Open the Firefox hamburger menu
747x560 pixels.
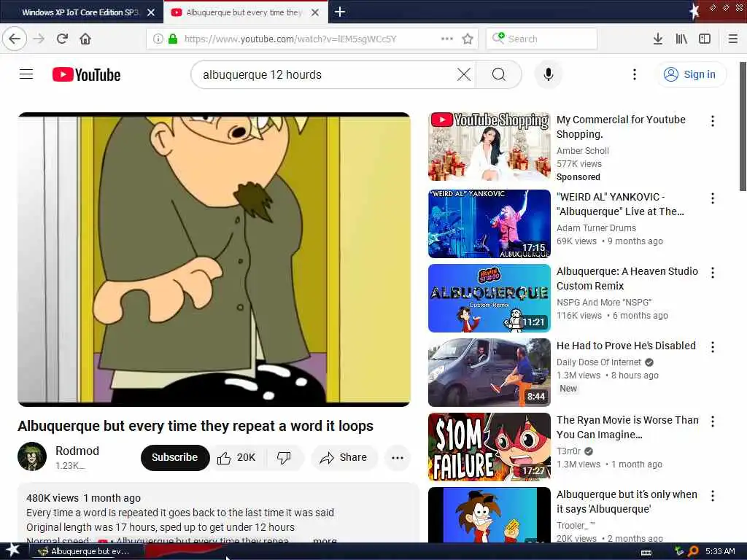pyautogui.click(x=733, y=39)
